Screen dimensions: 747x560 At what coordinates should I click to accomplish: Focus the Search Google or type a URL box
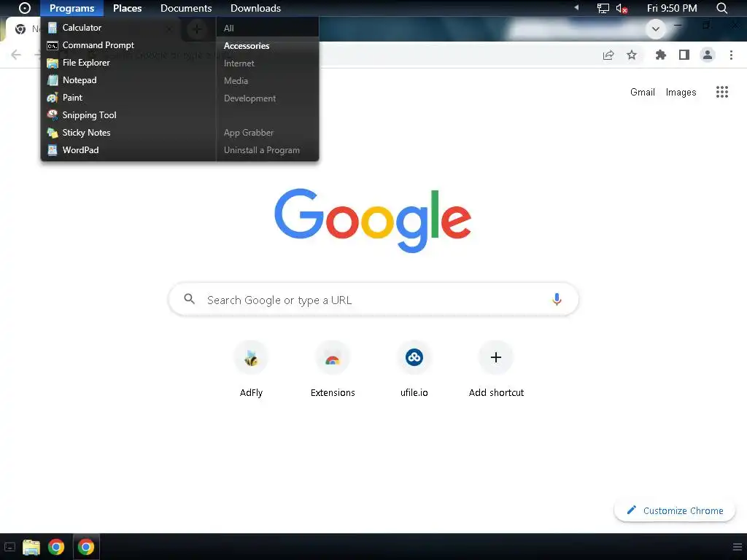(373, 300)
